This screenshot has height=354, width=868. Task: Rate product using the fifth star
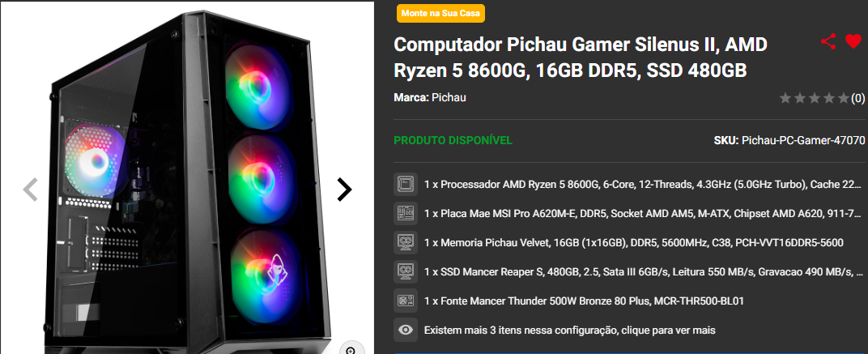843,99
